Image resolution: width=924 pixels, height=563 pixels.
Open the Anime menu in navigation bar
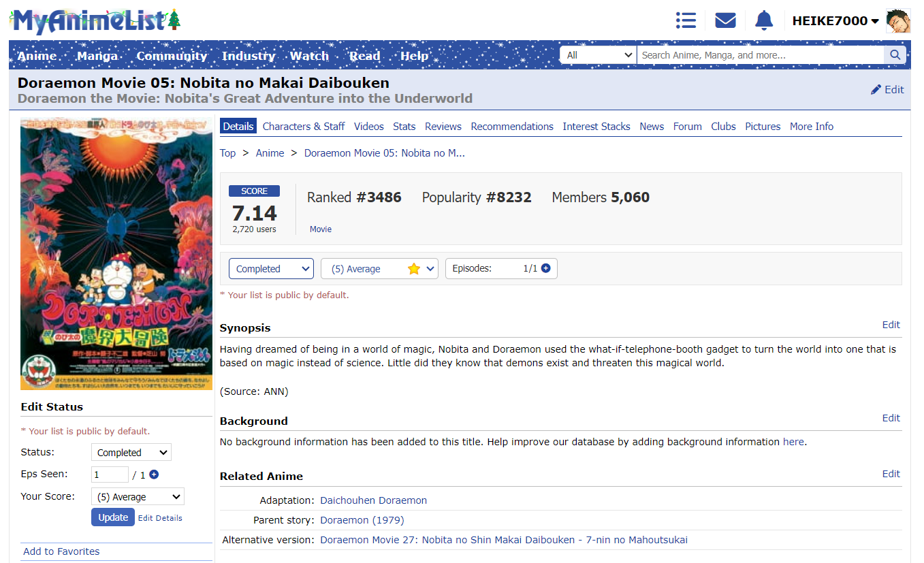click(37, 56)
